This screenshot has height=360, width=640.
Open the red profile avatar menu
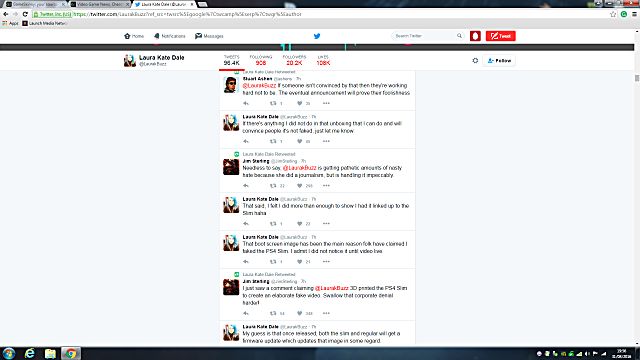coord(475,36)
